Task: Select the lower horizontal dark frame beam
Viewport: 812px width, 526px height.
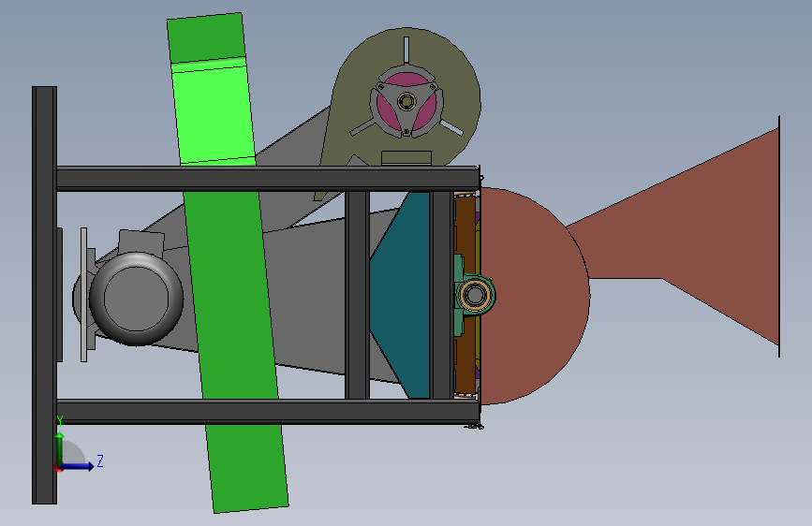Action: click(x=267, y=412)
